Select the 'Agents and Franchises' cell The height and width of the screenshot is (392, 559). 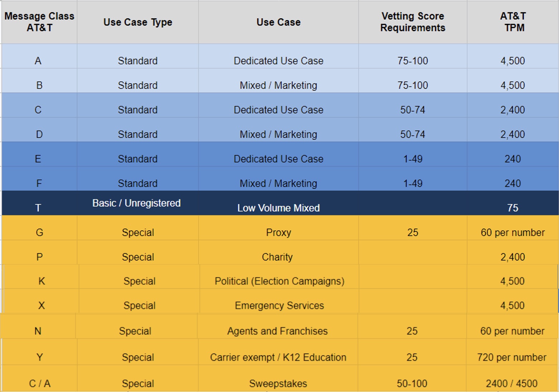click(x=277, y=331)
